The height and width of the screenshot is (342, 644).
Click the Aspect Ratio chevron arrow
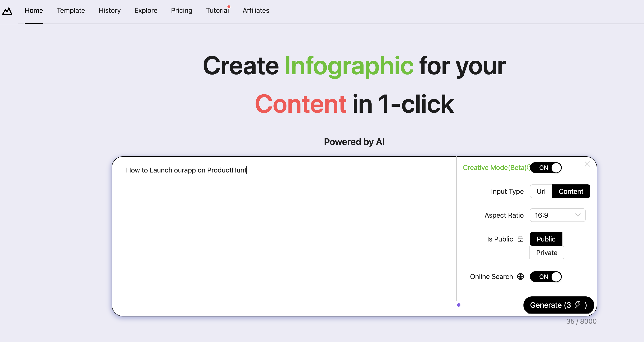578,215
